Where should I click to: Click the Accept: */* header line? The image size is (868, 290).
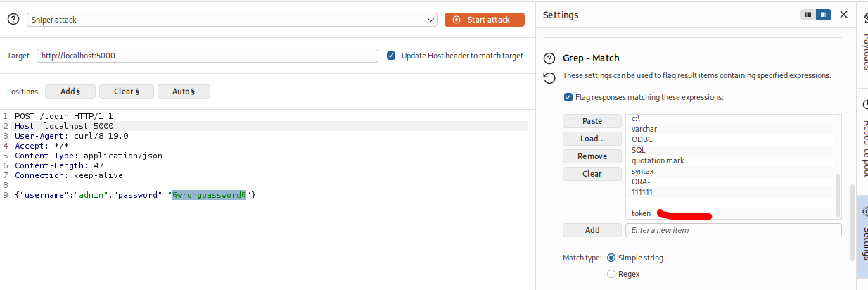pos(42,146)
